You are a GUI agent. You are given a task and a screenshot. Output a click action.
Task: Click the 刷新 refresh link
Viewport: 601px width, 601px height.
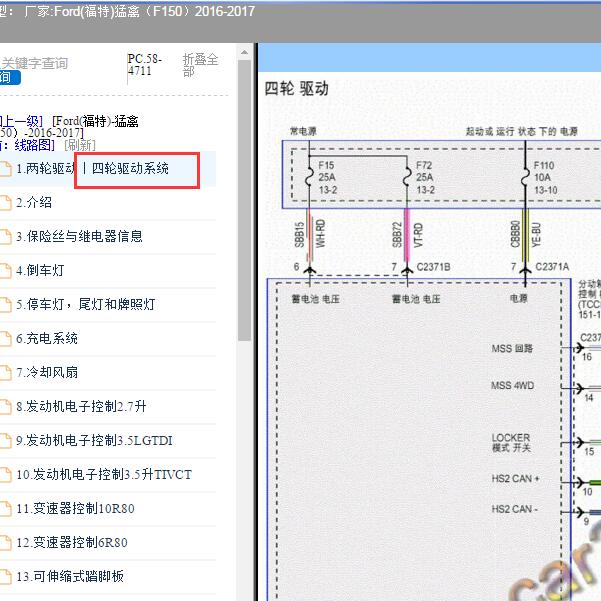click(x=80, y=145)
